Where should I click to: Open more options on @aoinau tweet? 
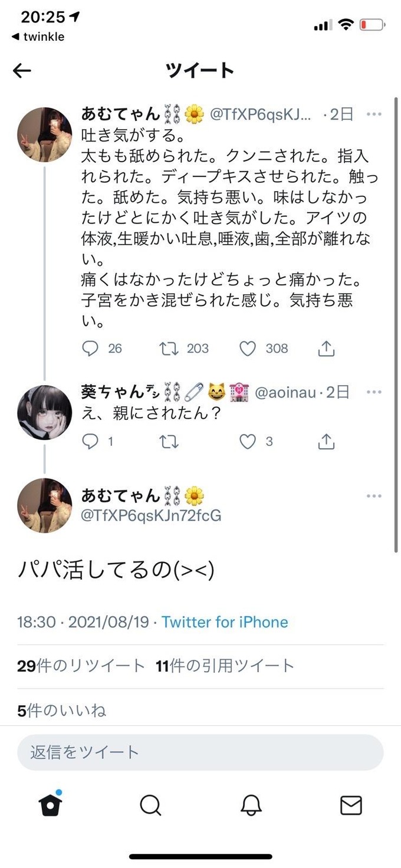point(374,392)
